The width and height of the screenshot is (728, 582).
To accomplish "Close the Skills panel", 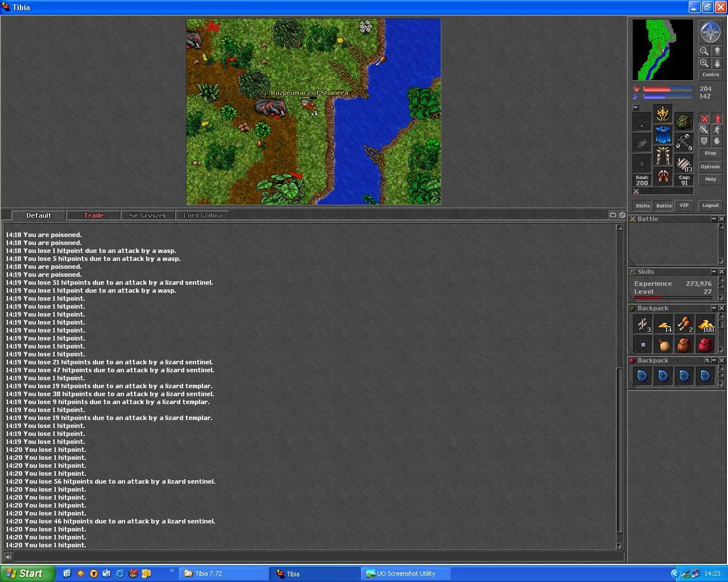I will (722, 272).
